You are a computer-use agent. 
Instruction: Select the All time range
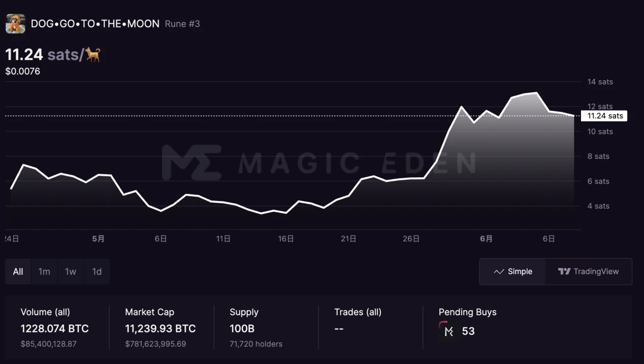[x=18, y=272]
